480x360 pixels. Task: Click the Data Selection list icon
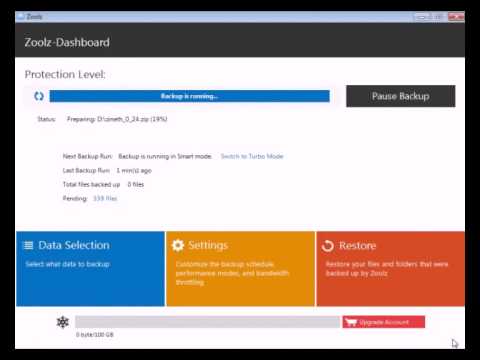[28, 246]
